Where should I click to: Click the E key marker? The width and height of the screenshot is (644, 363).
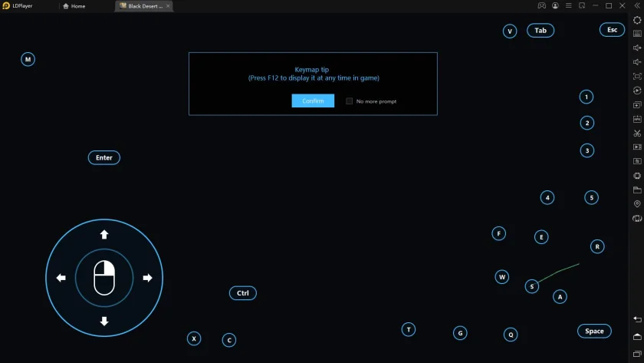[541, 237]
